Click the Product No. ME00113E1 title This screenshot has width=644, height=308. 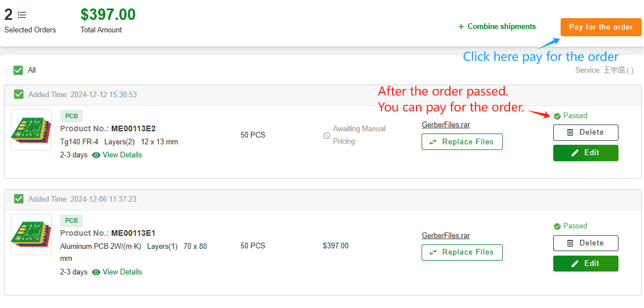click(108, 233)
